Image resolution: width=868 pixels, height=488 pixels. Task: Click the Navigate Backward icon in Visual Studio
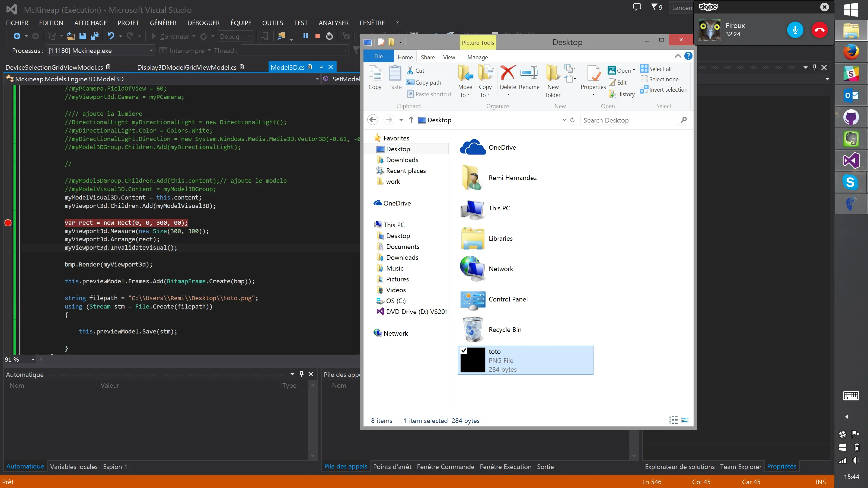click(17, 36)
